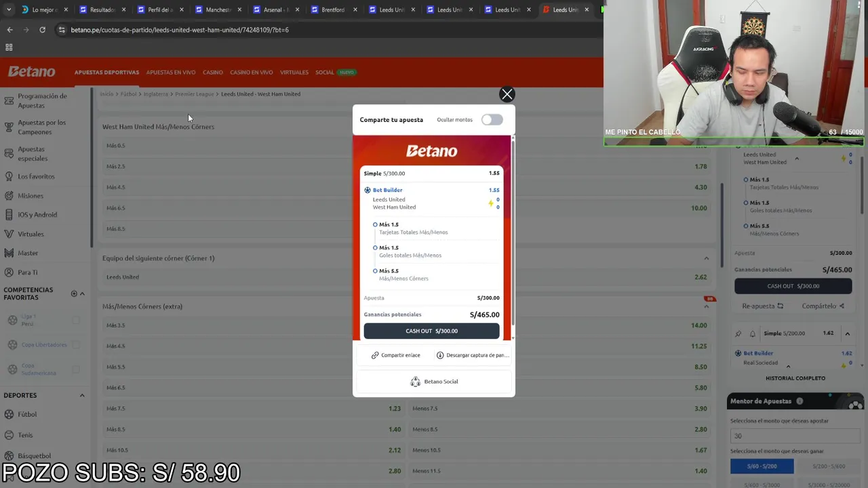Click the Programación de Apuestas sidebar icon

point(9,101)
